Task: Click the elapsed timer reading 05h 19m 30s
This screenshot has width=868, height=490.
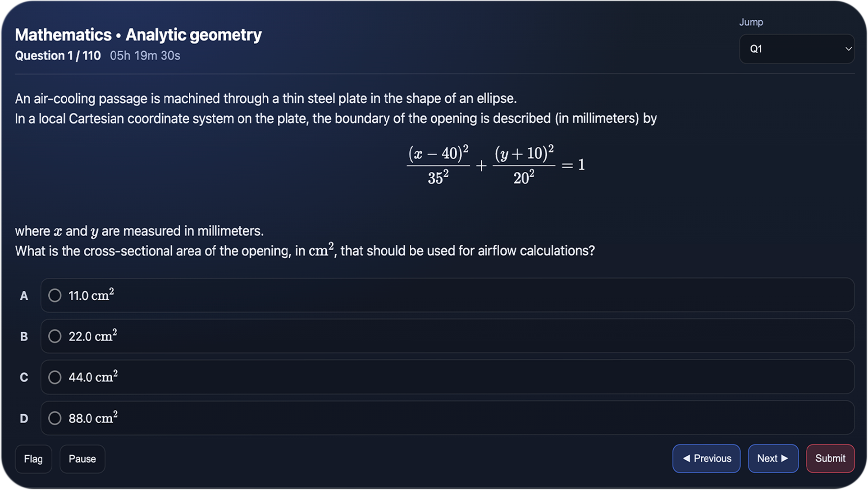Action: click(x=145, y=55)
